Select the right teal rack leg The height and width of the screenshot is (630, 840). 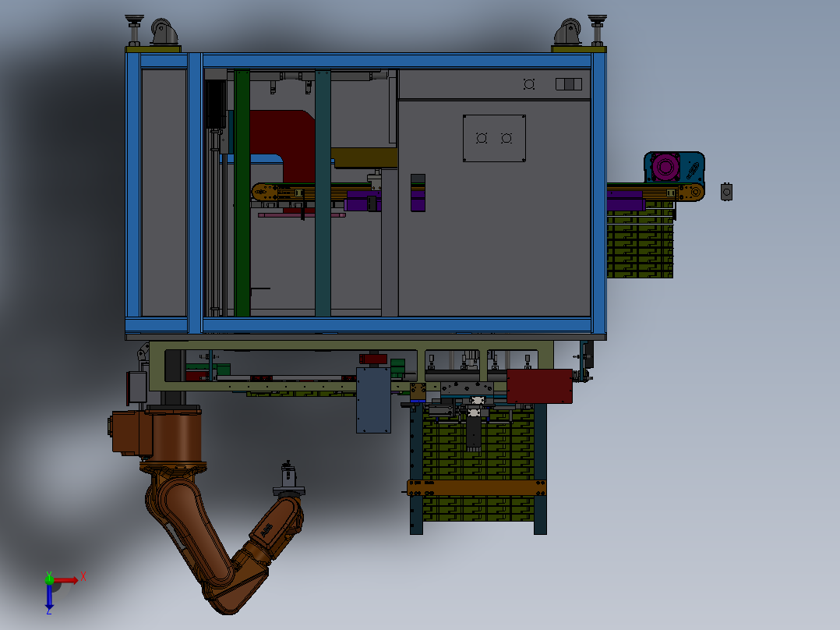pos(540,469)
